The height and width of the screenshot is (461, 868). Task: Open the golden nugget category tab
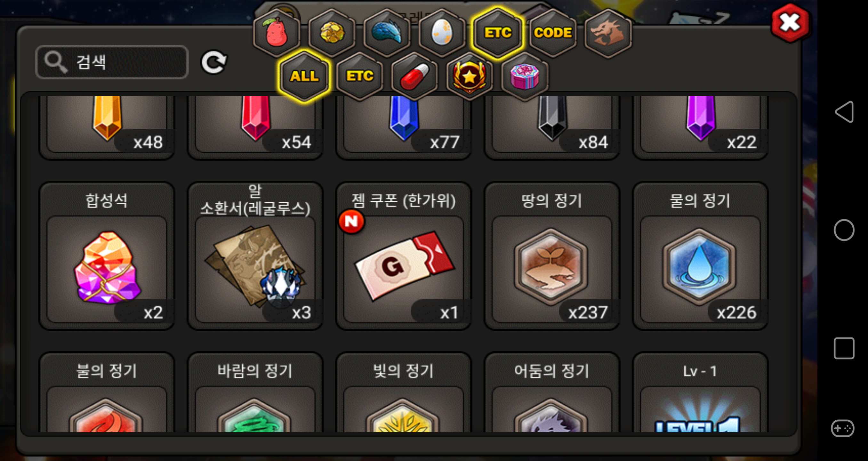[332, 32]
